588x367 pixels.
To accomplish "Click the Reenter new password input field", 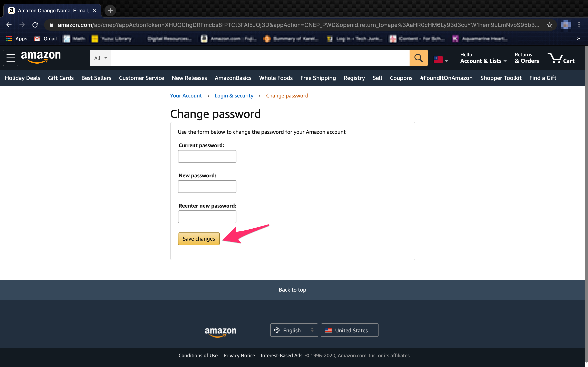I will pyautogui.click(x=207, y=217).
